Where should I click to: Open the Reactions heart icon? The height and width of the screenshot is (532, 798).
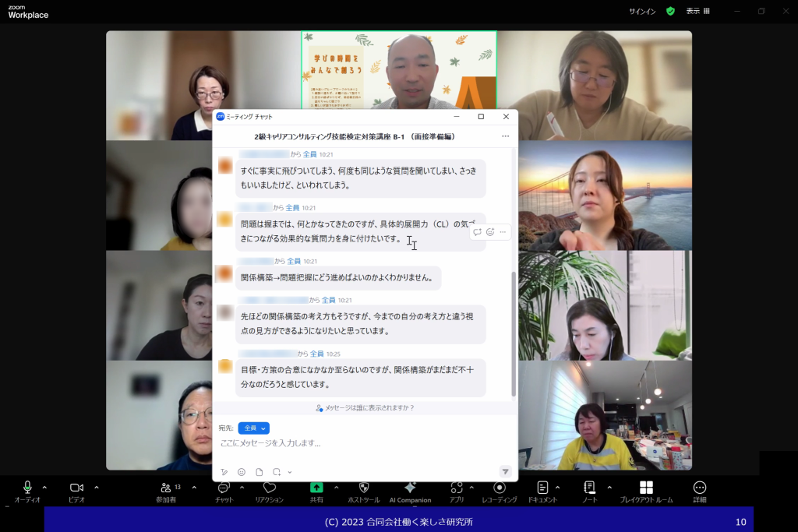pyautogui.click(x=270, y=488)
